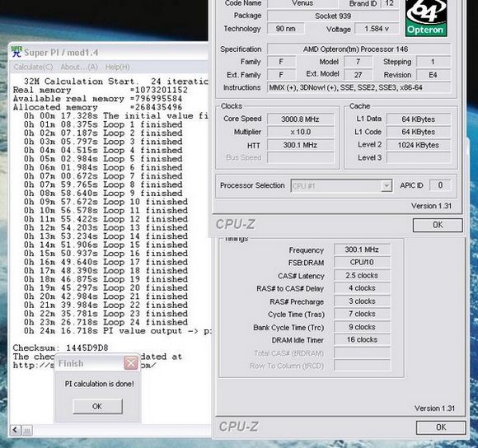Click the Multiplier value x 10.0
This screenshot has width=478, height=448.
tap(300, 132)
